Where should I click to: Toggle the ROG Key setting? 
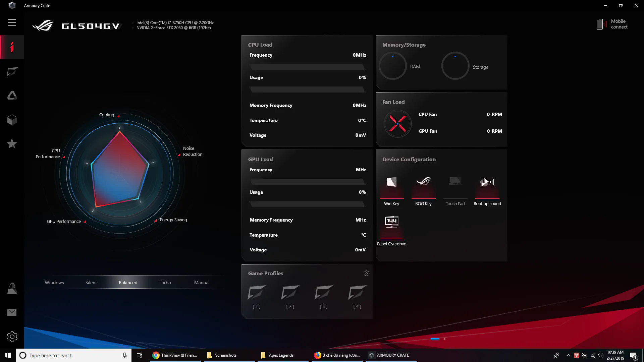click(423, 191)
